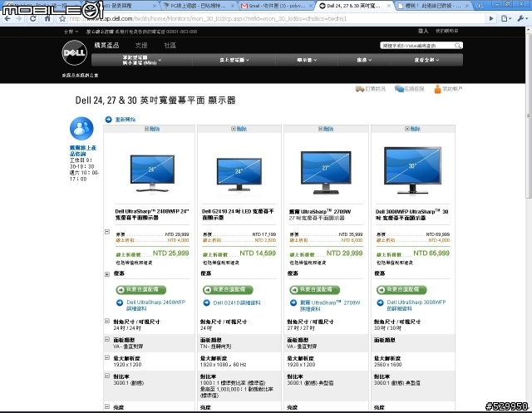Click remove icon above the 2408WFP column

click(146, 129)
